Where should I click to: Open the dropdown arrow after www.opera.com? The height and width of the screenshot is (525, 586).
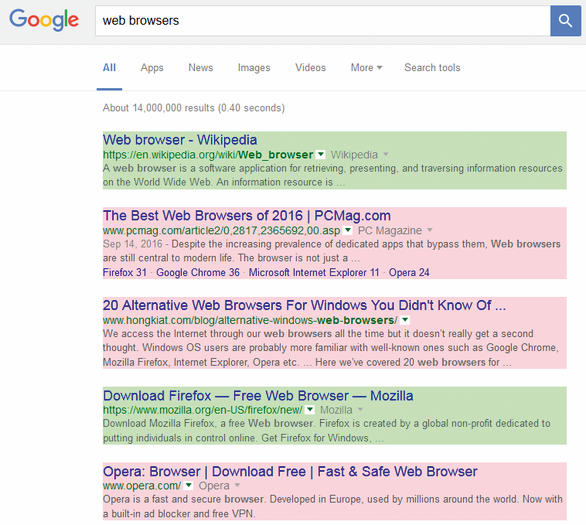[189, 485]
